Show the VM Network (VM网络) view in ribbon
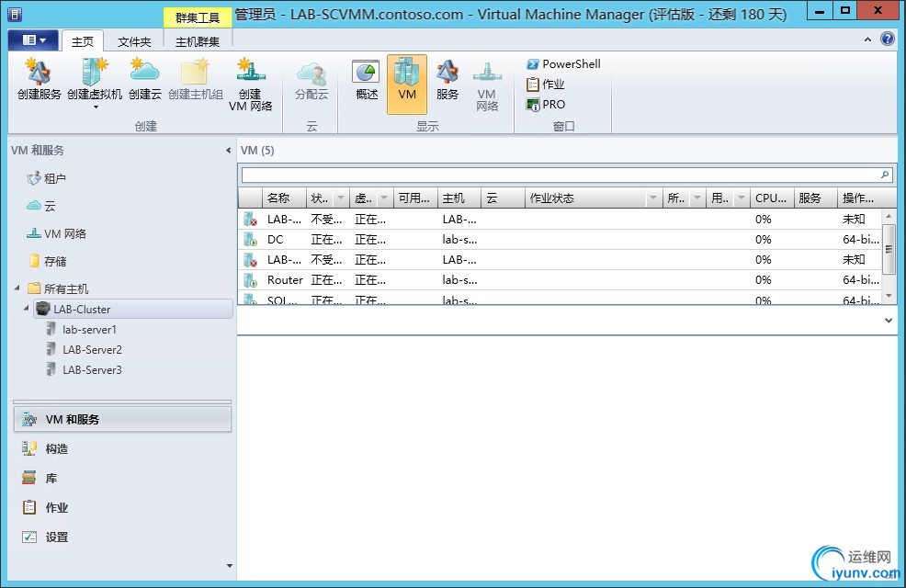 tap(487, 85)
